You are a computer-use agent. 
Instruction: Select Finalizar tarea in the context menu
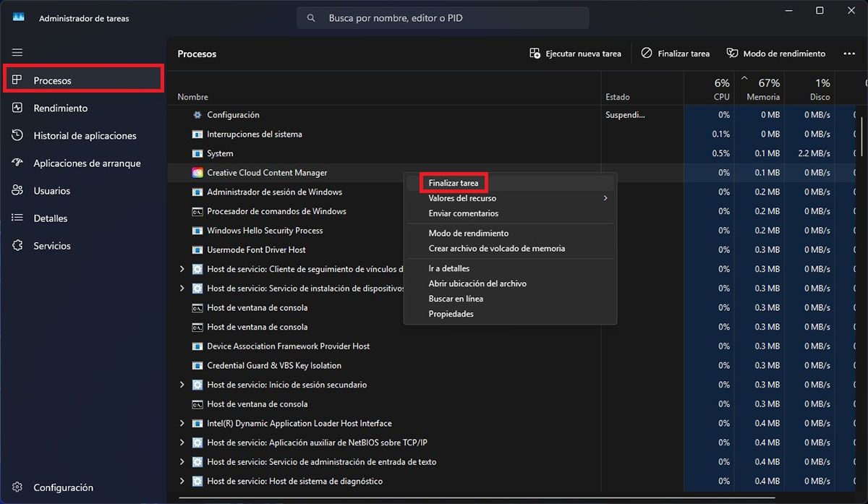coord(453,183)
